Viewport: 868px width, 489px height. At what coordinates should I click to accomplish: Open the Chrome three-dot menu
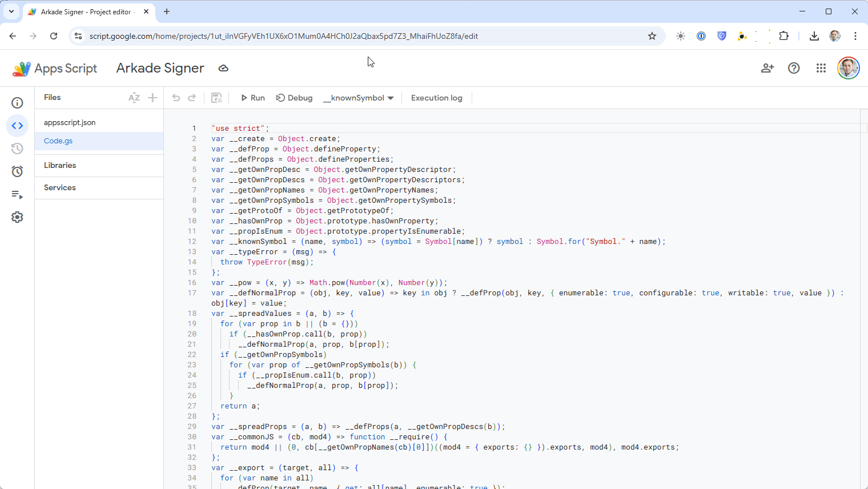855,35
